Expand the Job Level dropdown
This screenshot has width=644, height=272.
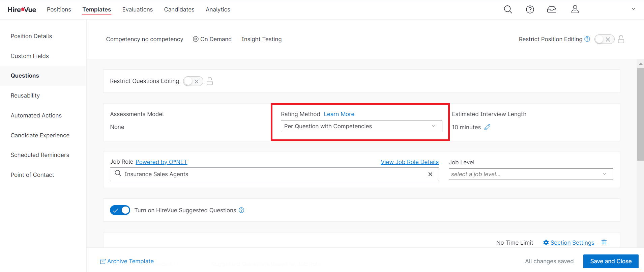[530, 174]
